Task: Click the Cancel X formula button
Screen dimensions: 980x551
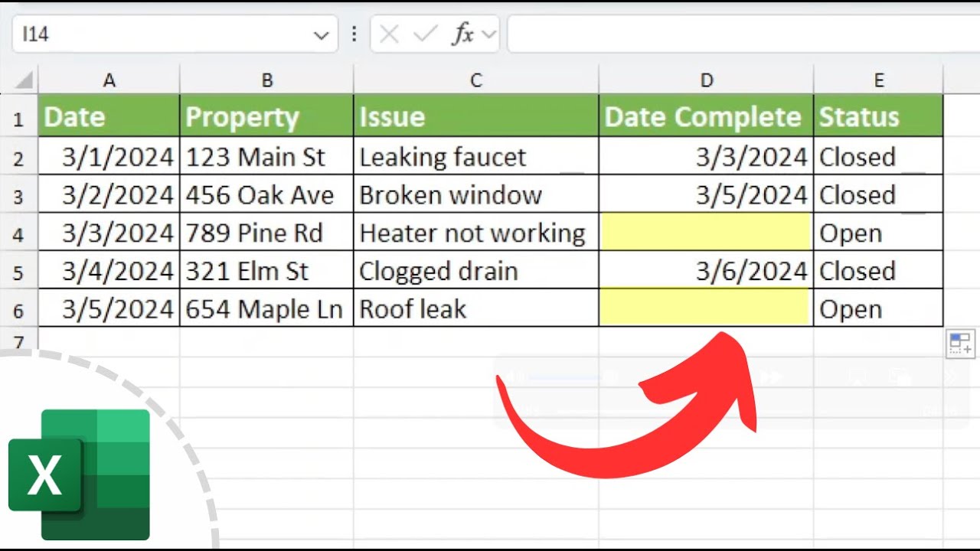Action: (x=389, y=34)
